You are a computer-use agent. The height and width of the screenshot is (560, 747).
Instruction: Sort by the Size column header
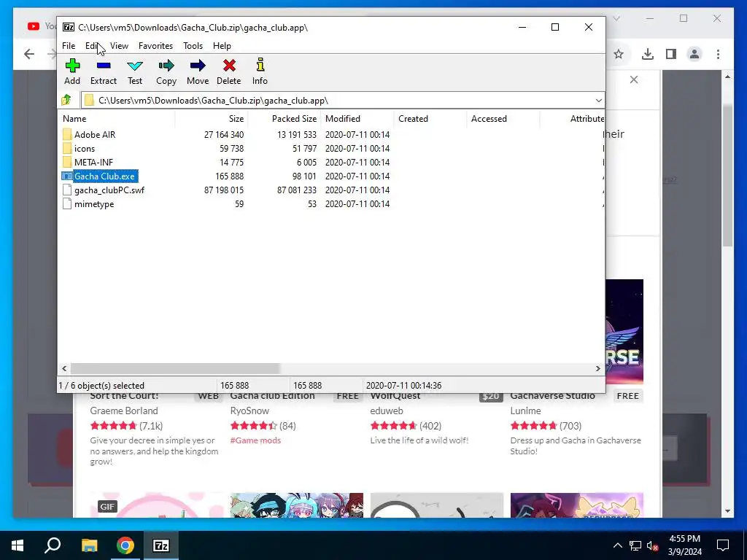pyautogui.click(x=212, y=119)
